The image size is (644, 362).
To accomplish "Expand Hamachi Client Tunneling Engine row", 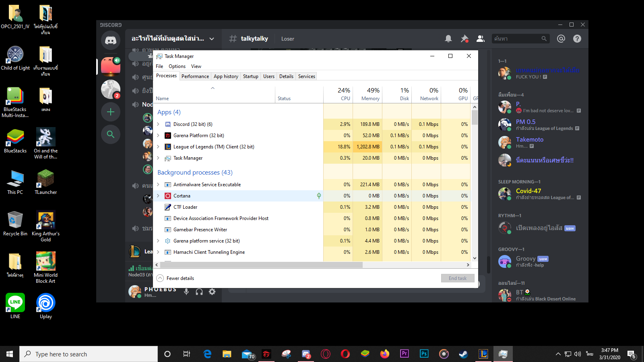I will pos(158,252).
